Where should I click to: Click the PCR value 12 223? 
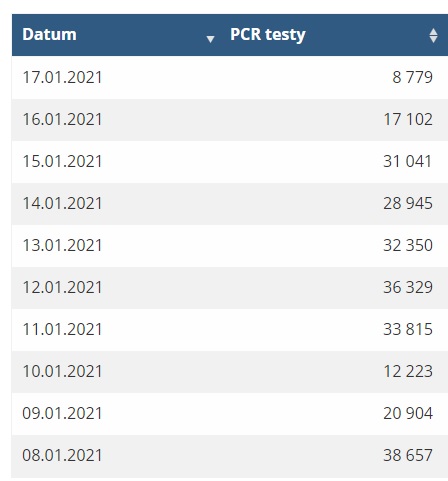408,371
